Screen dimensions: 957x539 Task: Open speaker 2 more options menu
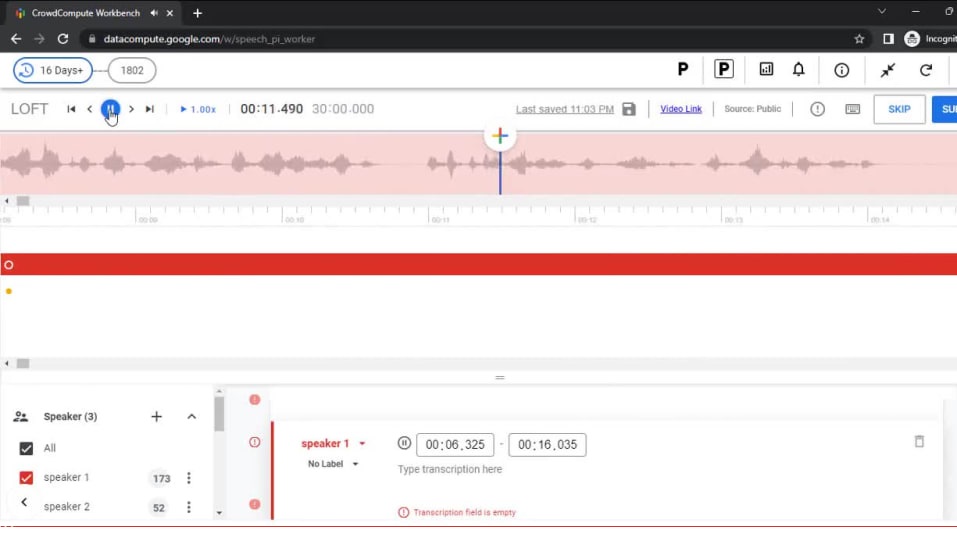(x=189, y=507)
